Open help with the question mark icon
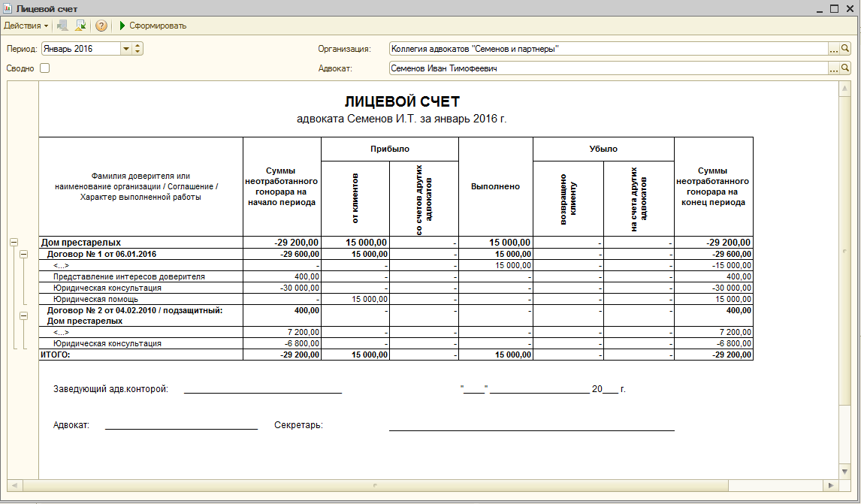Screen dimensions: 861x504 101,26
